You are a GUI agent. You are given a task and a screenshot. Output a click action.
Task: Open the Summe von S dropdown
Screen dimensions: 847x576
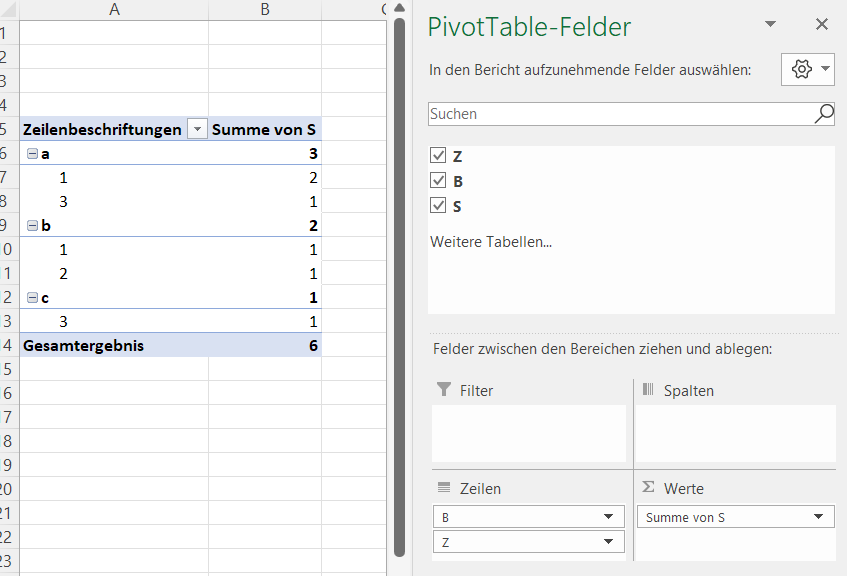tap(819, 517)
